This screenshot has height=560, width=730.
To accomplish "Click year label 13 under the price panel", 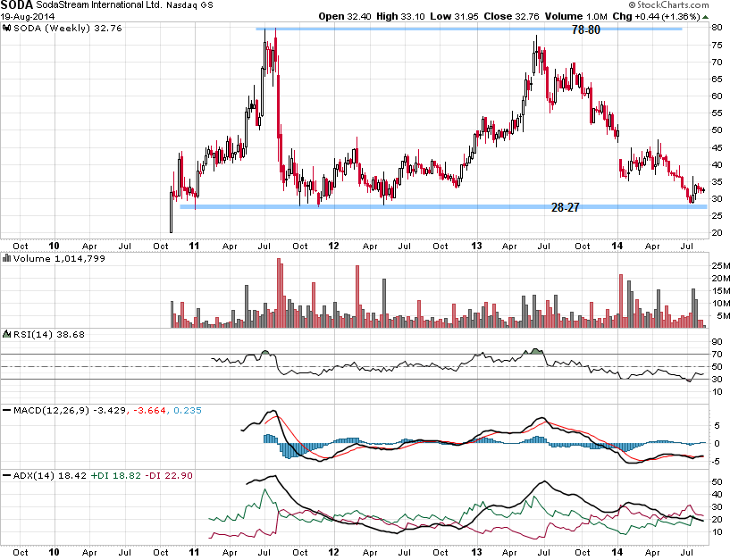I will tap(476, 246).
